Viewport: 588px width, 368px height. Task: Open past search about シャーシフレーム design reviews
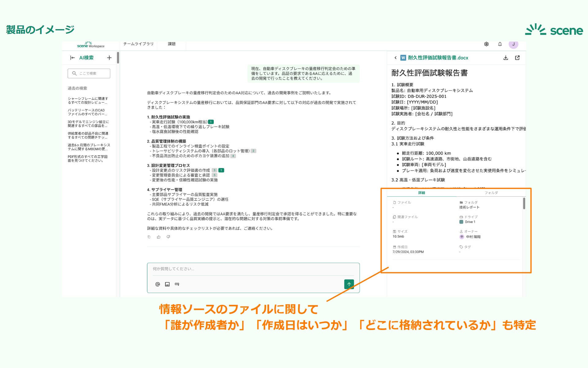pyautogui.click(x=88, y=101)
